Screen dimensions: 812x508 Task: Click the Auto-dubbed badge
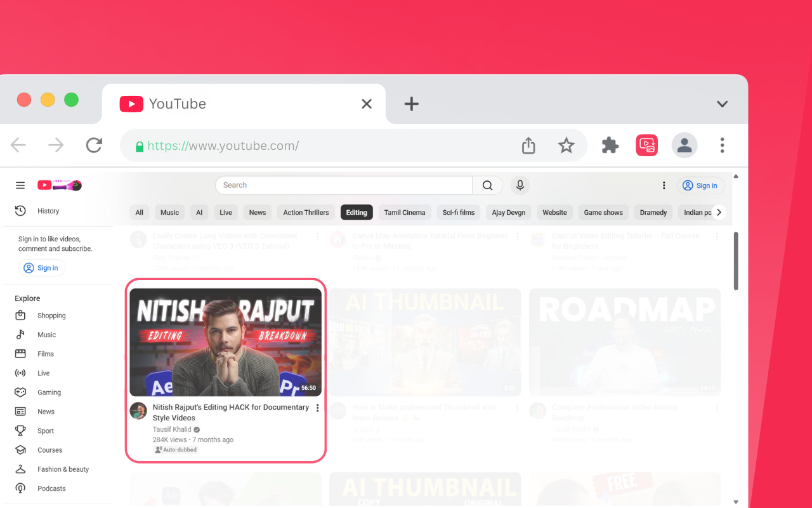coord(176,450)
